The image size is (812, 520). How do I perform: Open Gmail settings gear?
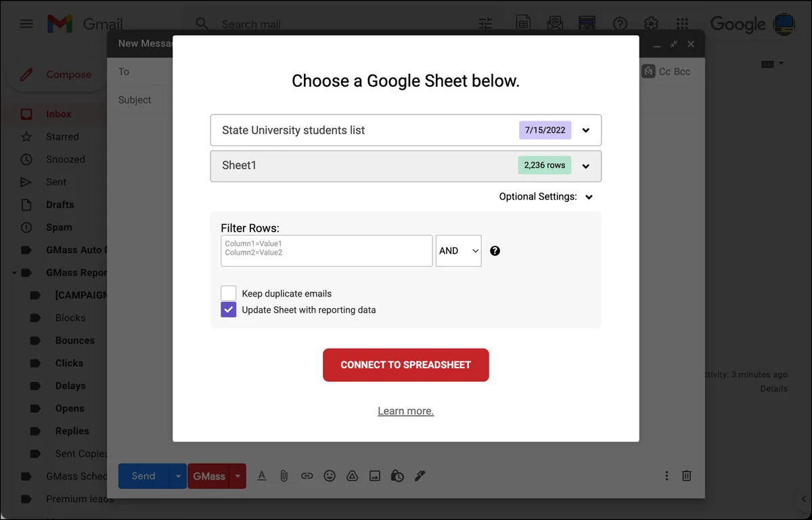tap(651, 24)
